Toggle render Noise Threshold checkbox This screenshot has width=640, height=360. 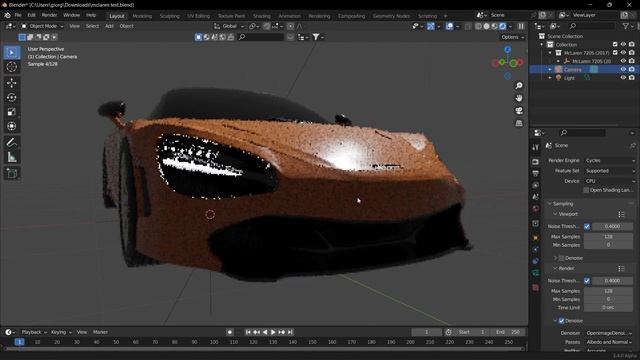point(587,281)
